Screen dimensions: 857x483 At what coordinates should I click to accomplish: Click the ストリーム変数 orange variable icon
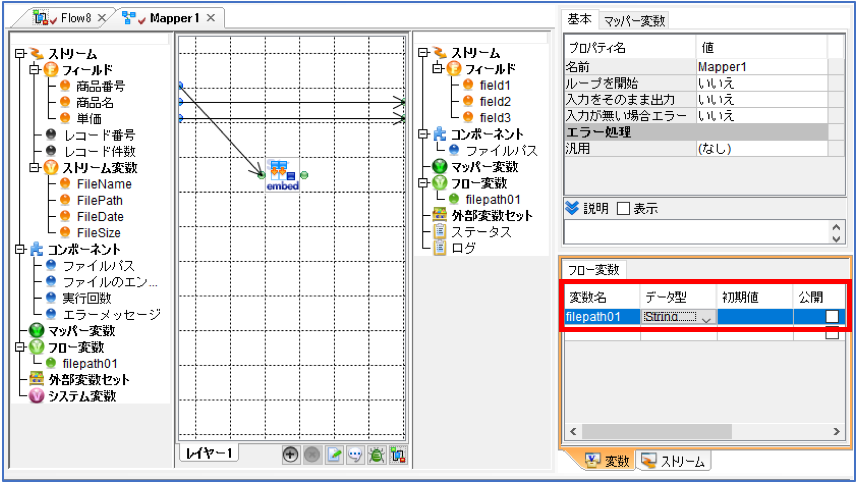(x=51, y=168)
